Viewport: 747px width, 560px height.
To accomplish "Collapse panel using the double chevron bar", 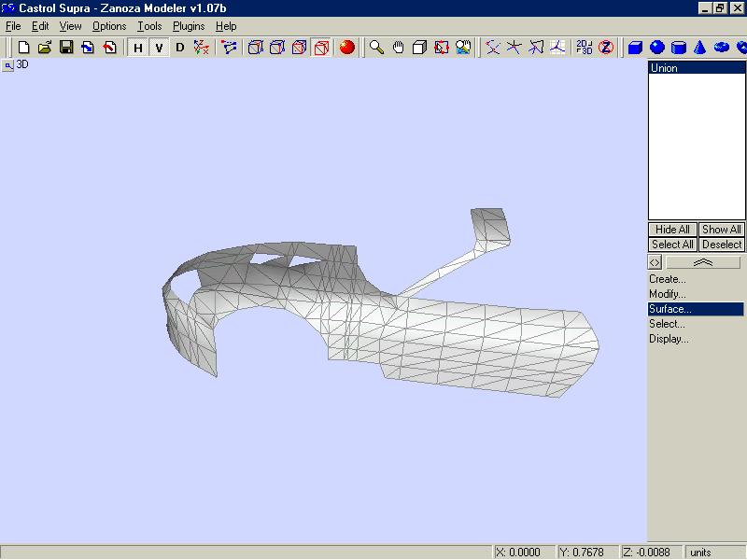I will 703,262.
